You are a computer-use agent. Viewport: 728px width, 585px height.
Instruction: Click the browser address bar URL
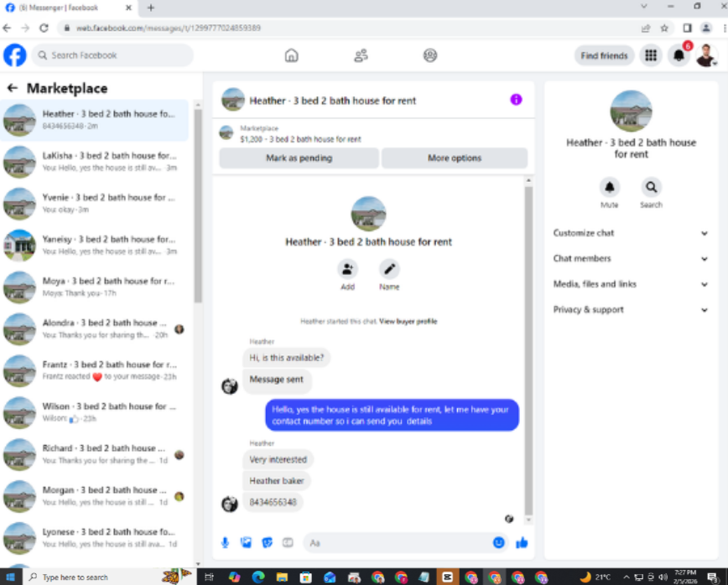click(168, 28)
